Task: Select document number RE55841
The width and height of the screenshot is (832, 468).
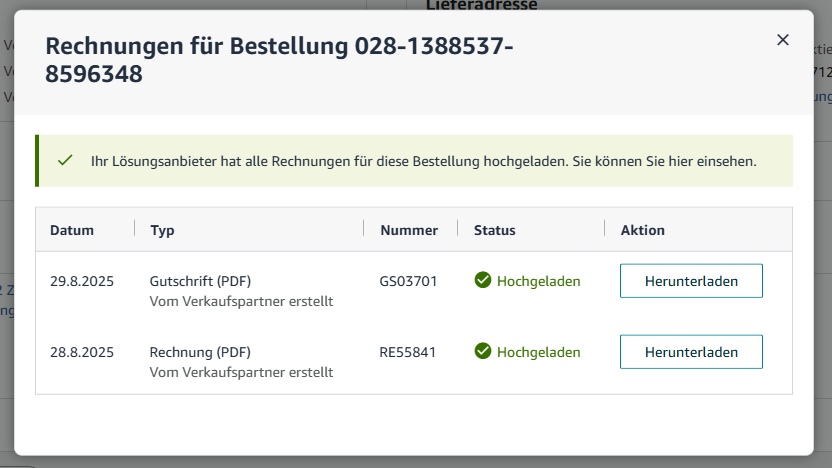Action: 408,352
